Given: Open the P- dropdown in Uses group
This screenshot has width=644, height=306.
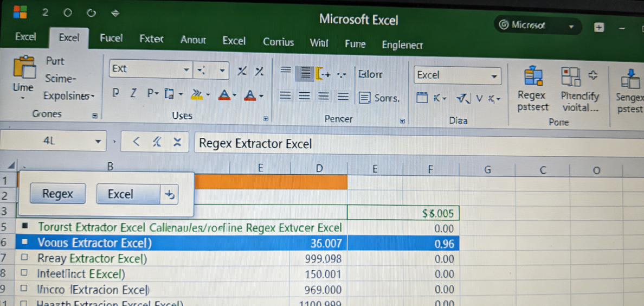Looking at the screenshot, I should coord(153,94).
